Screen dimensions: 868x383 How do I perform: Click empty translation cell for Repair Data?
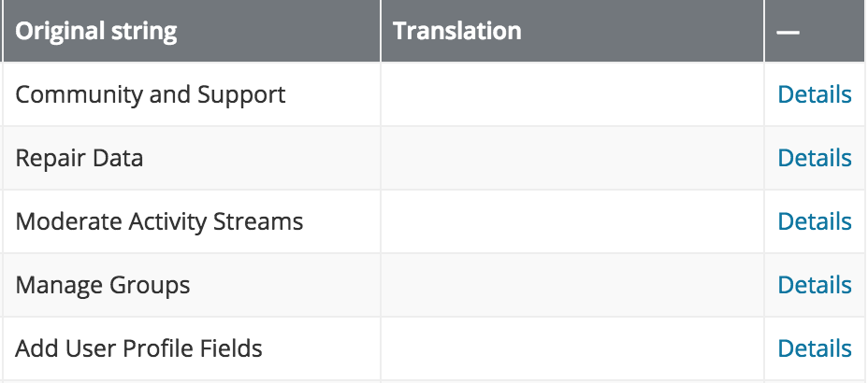(x=572, y=158)
